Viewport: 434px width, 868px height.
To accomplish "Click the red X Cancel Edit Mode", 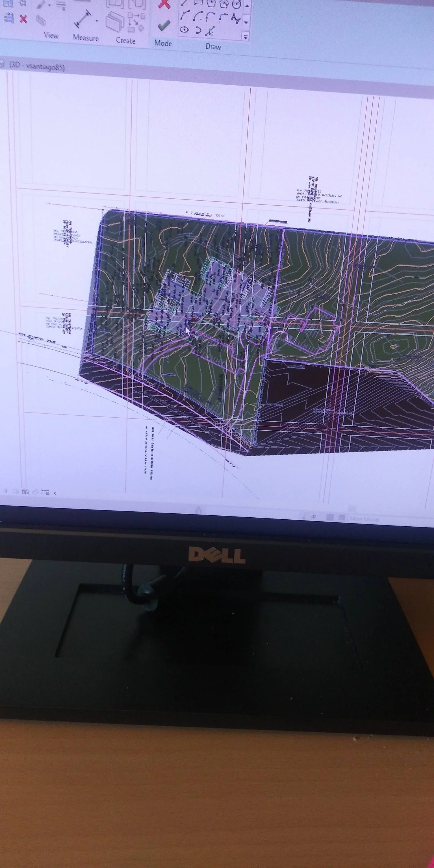I will 164,4.
